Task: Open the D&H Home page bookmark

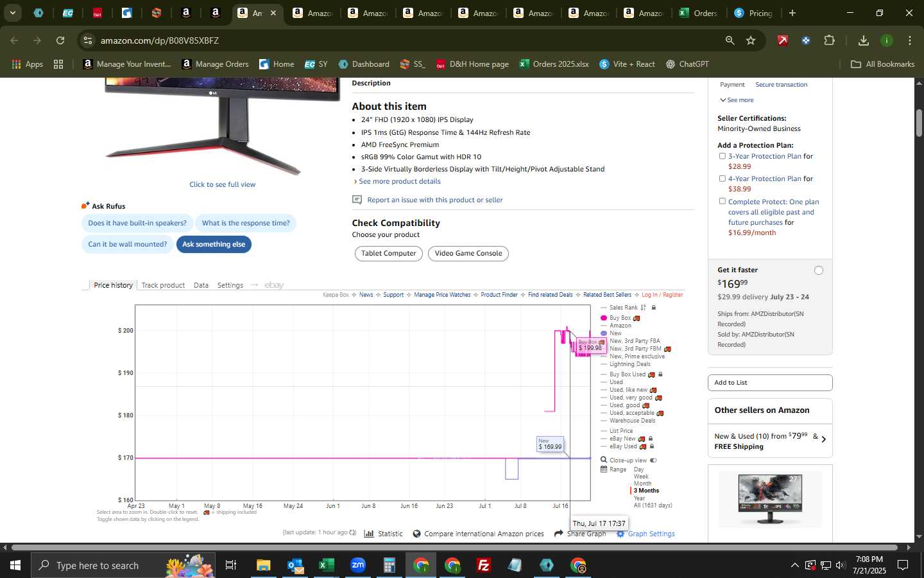Action: coord(472,64)
